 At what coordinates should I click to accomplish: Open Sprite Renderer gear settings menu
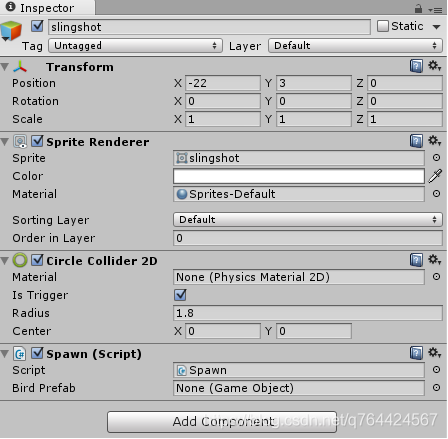(435, 141)
